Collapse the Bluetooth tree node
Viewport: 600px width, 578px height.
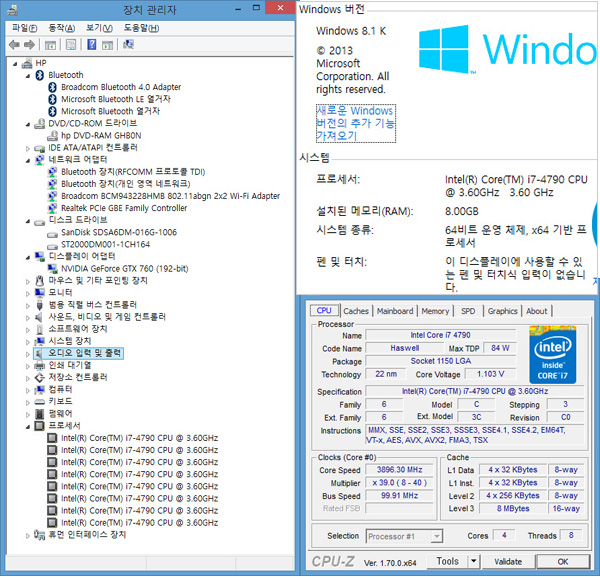28,76
